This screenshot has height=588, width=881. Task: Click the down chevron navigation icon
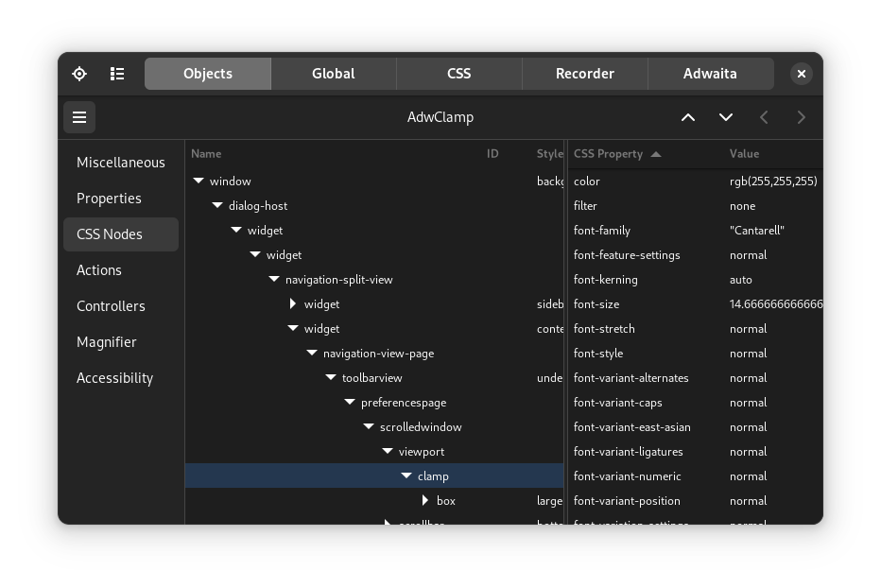pyautogui.click(x=726, y=116)
